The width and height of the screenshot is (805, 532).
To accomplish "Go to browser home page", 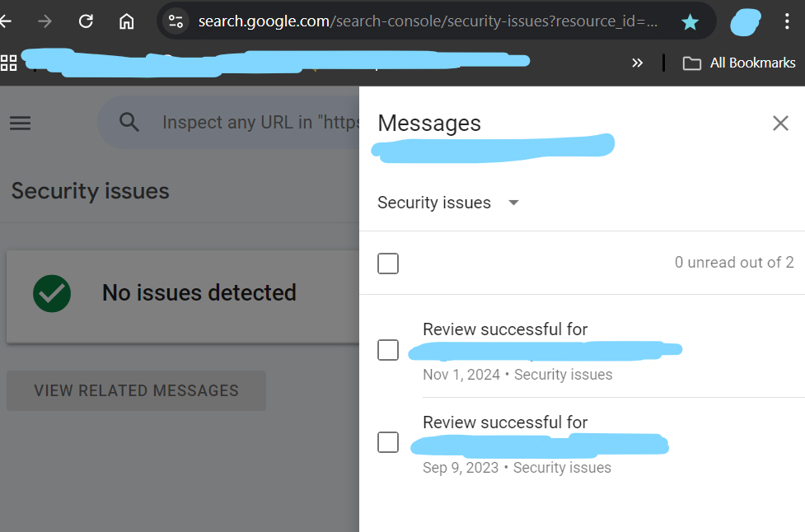I will point(126,21).
